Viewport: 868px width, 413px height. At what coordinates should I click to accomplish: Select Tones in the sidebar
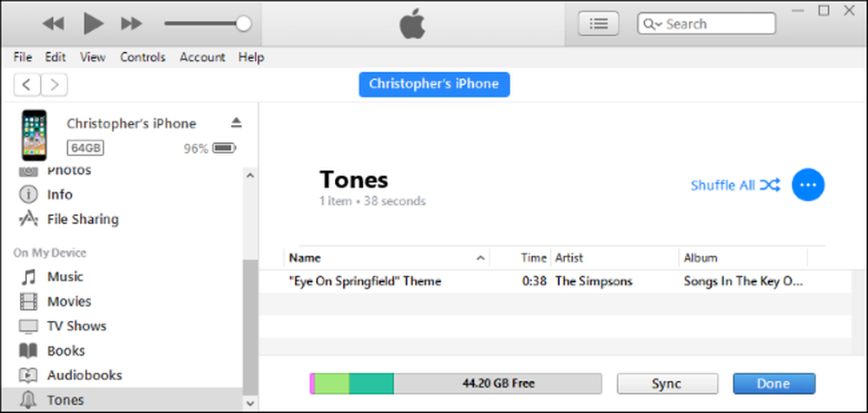(x=122, y=400)
